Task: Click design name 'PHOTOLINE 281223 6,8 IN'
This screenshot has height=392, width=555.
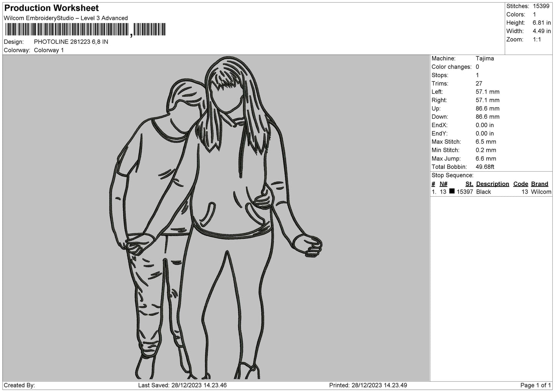Action: 71,42
